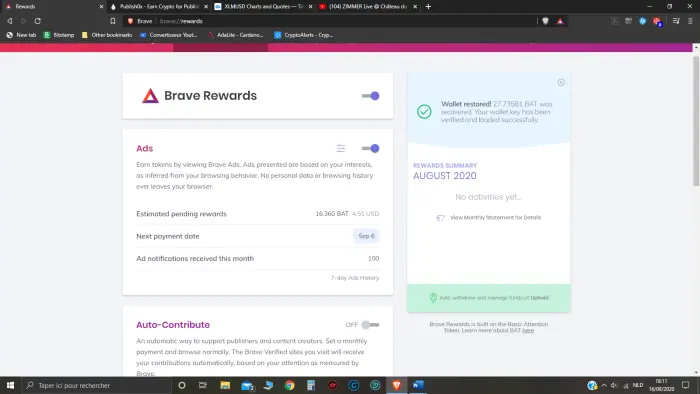700x394 pixels.
Task: Go back with the browser back arrow
Action: [x=9, y=21]
